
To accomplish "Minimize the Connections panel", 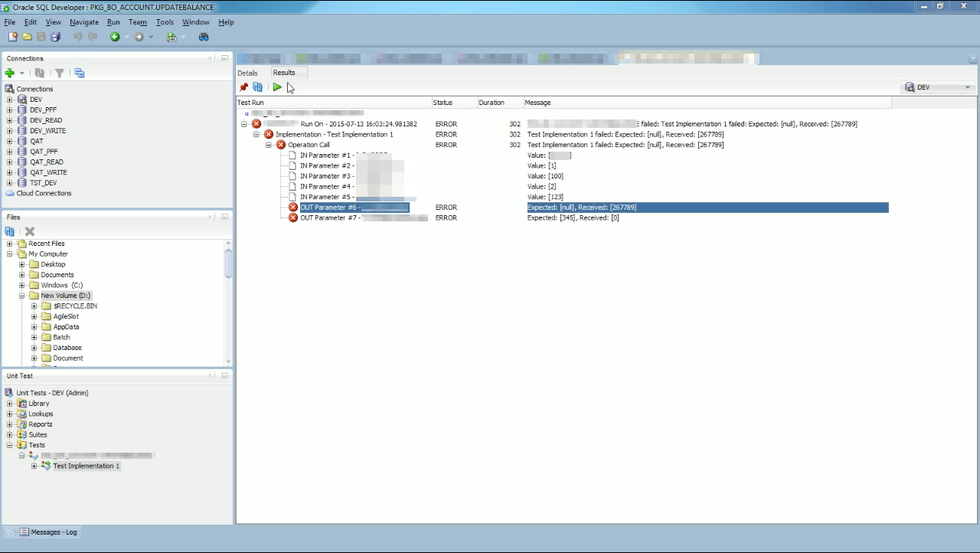I will click(x=224, y=58).
